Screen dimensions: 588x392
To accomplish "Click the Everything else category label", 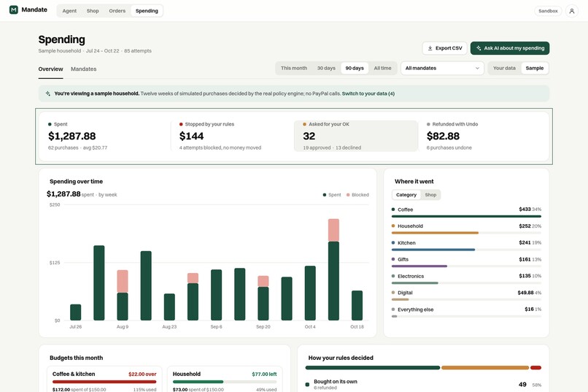I will point(416,310).
